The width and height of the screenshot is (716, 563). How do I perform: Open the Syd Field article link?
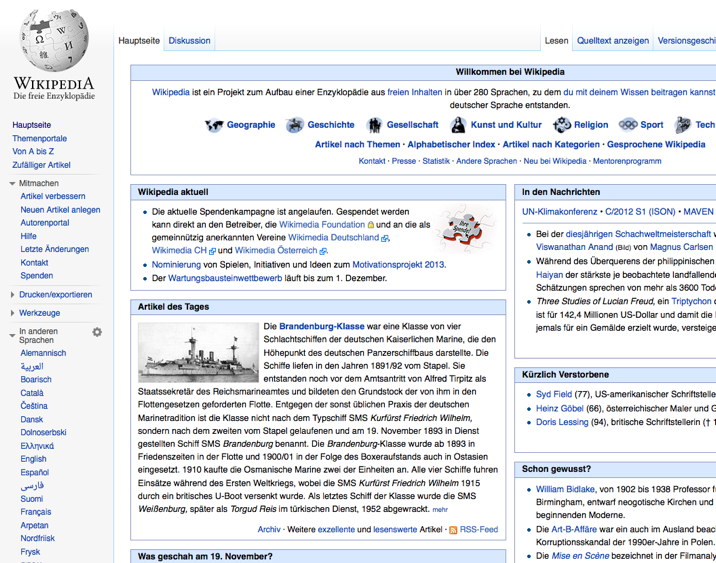(x=554, y=394)
